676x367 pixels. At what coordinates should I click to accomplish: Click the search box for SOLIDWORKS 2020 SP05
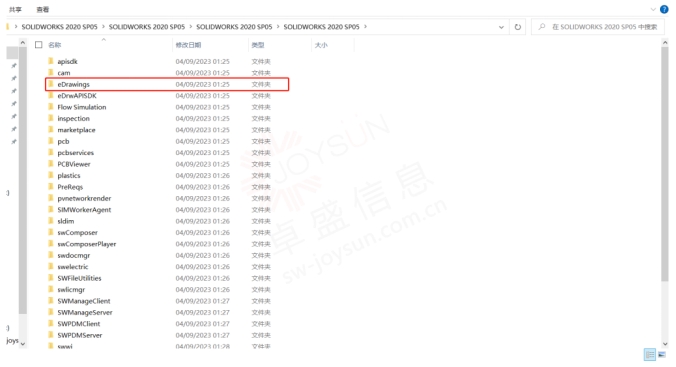(599, 27)
